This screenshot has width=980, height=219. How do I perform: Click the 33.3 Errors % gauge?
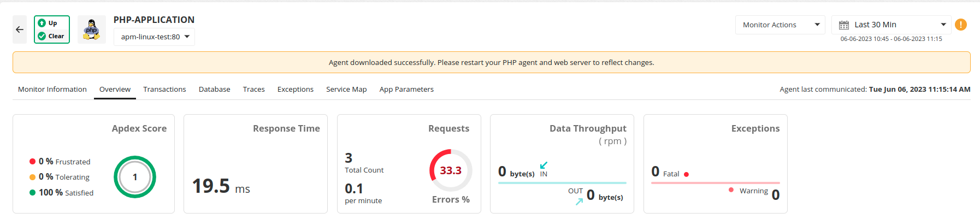(x=451, y=170)
